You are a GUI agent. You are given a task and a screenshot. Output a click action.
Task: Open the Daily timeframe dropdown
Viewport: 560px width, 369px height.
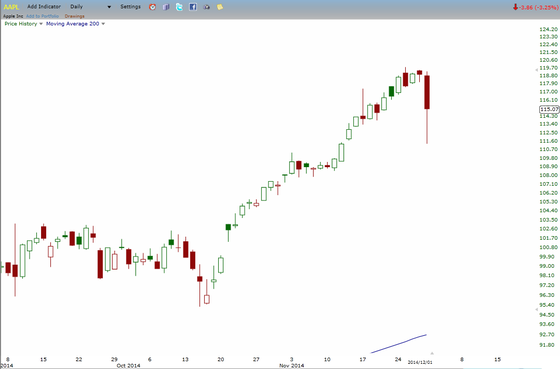point(90,6)
